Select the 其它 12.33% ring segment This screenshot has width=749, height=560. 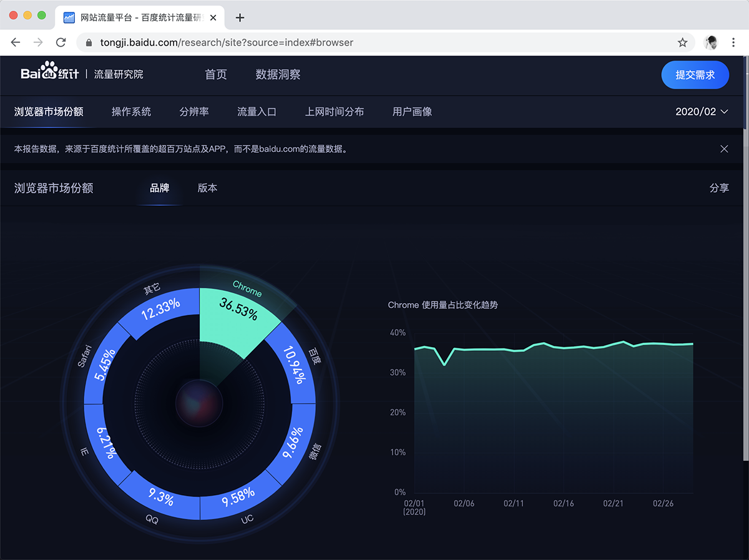tap(160, 310)
